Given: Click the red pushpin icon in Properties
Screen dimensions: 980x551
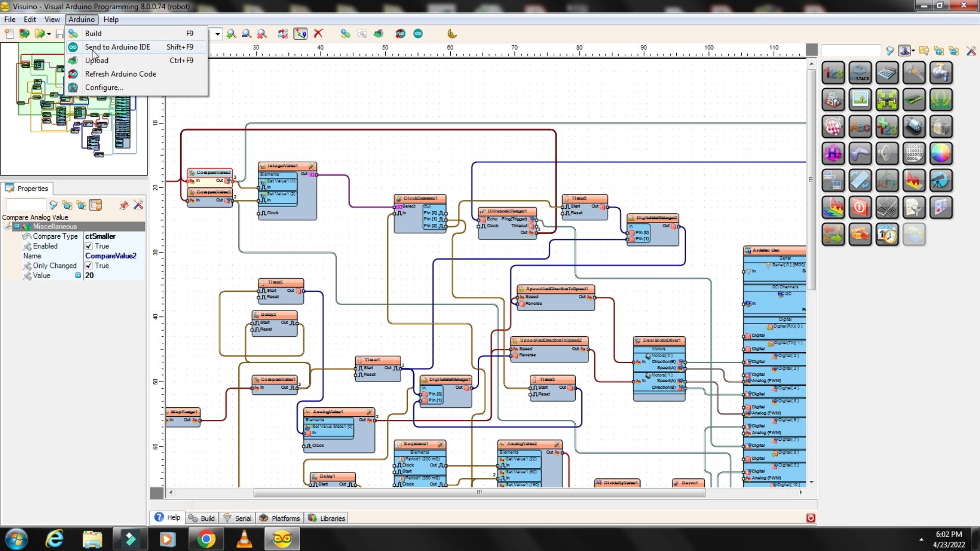Looking at the screenshot, I should (124, 205).
